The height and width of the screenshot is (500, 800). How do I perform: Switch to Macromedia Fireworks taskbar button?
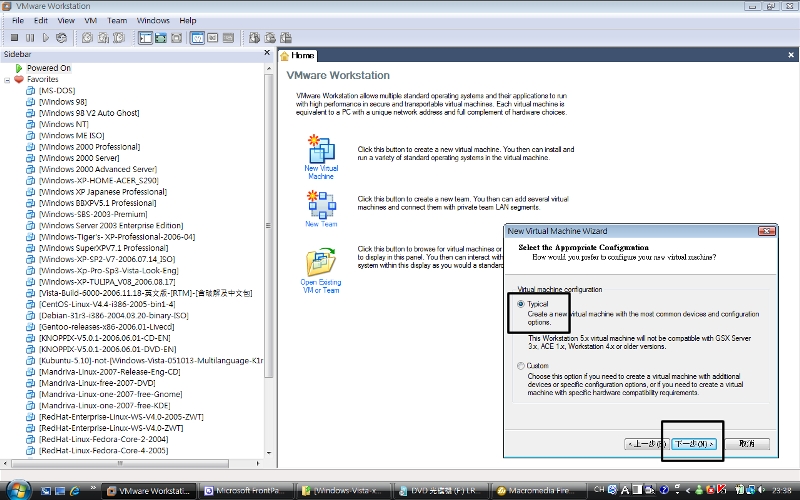tap(538, 491)
